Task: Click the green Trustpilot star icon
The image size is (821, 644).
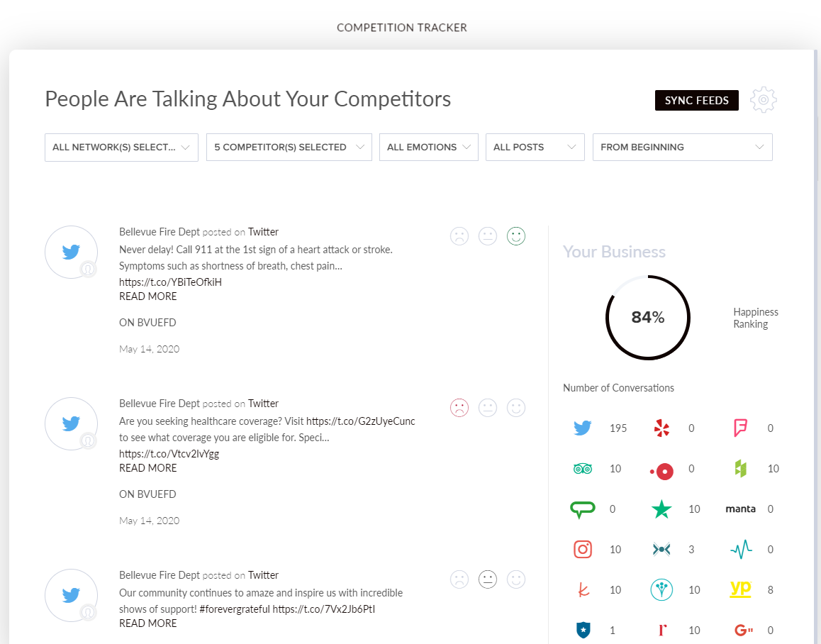Action: 661,509
